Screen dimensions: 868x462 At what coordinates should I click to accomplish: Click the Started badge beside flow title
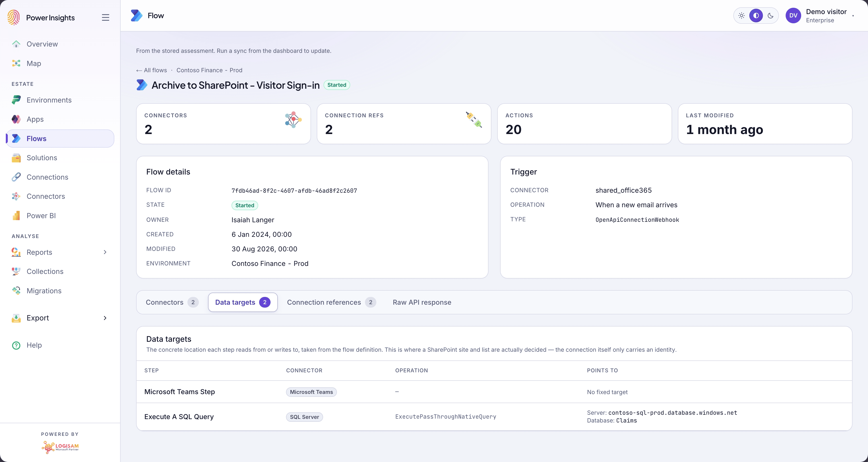pyautogui.click(x=337, y=85)
